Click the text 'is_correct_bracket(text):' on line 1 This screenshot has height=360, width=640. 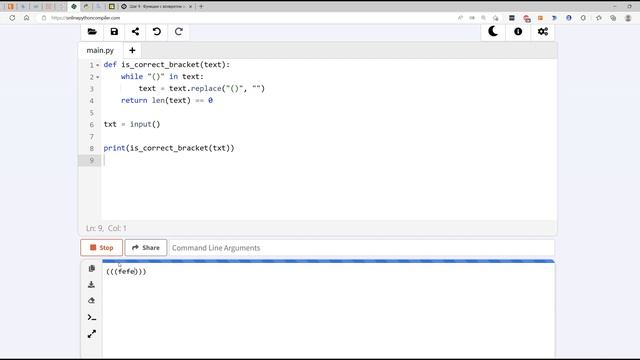coord(176,64)
